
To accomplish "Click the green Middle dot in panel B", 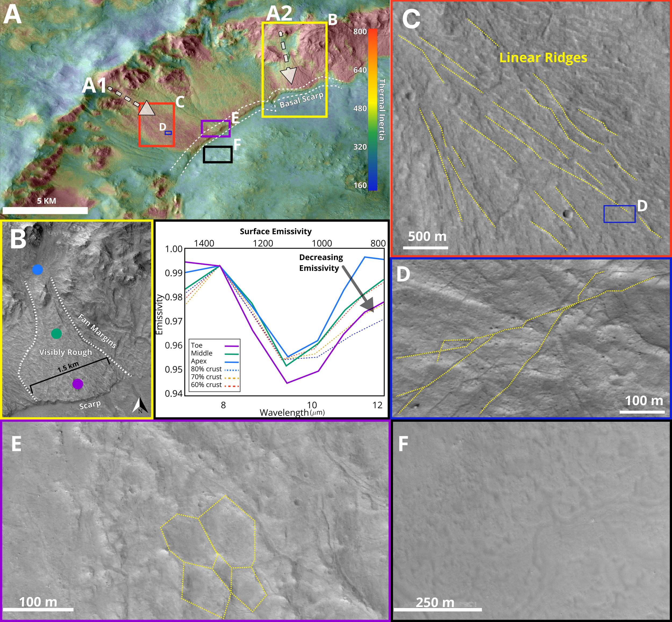I will [x=56, y=334].
